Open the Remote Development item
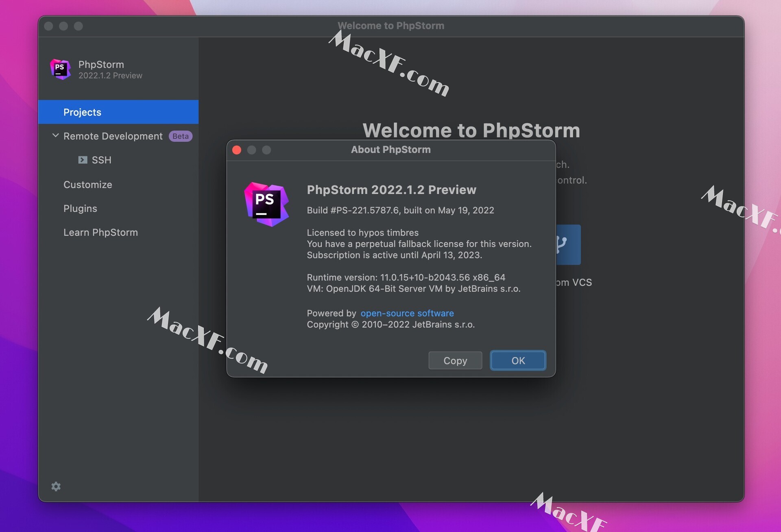Screen dimensions: 781x532 pos(113,136)
